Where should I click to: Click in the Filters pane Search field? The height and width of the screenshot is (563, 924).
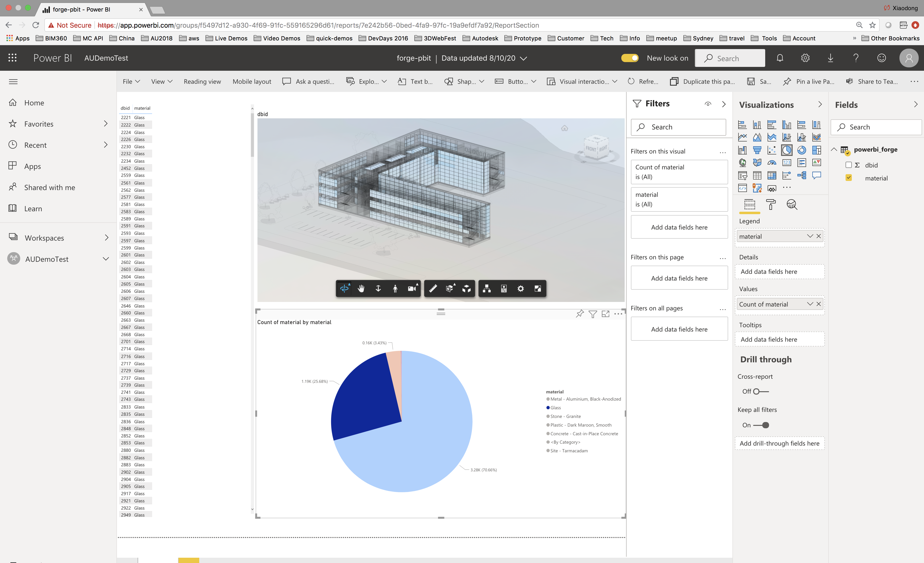pos(678,127)
